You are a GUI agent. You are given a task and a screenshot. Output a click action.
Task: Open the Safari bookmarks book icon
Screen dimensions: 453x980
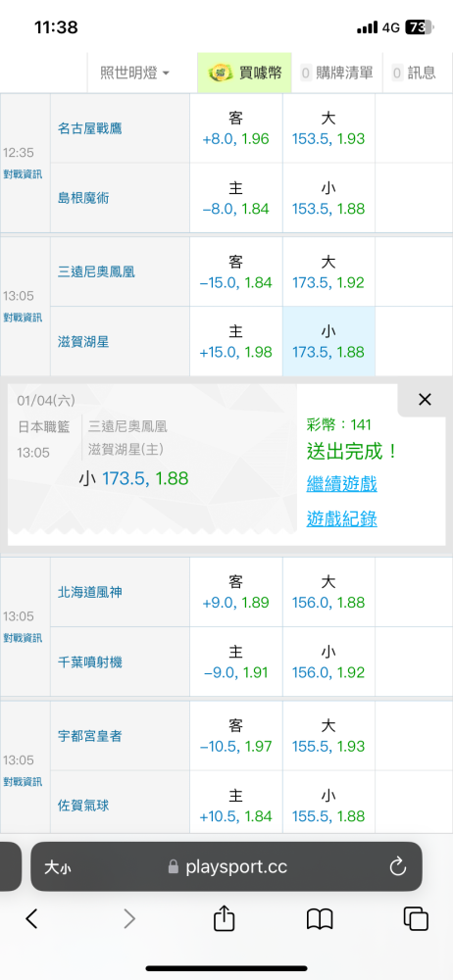click(320, 919)
